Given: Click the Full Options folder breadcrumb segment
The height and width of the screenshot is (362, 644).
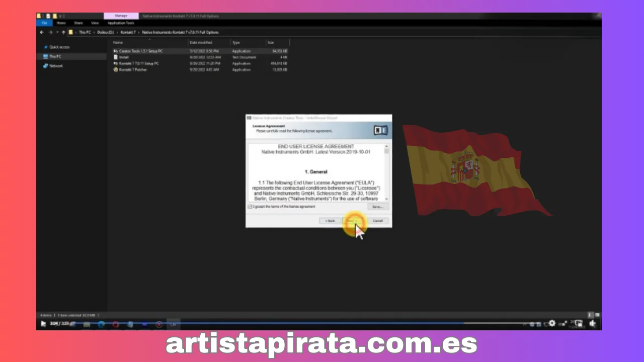Looking at the screenshot, I should point(180,32).
